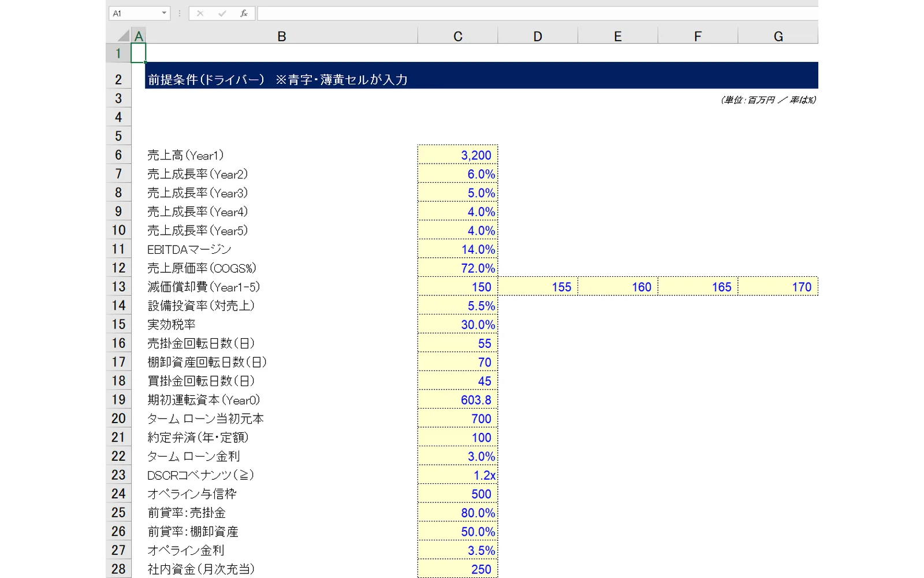
Task: Click the depreciation cell showing 170
Action: [778, 287]
